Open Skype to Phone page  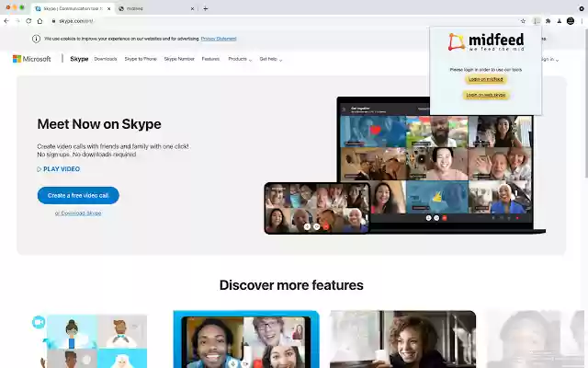pyautogui.click(x=141, y=59)
